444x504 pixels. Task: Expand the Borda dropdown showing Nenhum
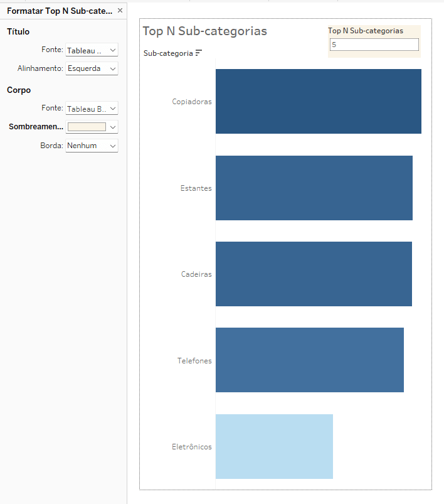(x=92, y=146)
